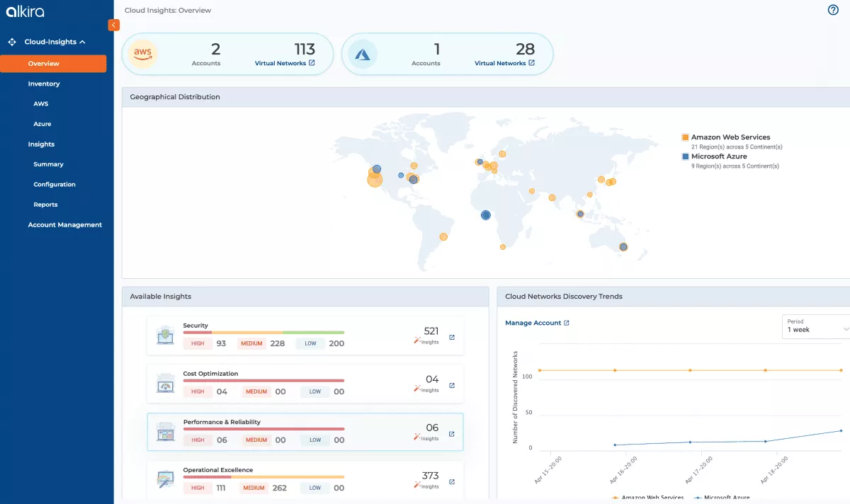
Task: Open the Period dropdown showing 1 week
Action: [x=815, y=326]
